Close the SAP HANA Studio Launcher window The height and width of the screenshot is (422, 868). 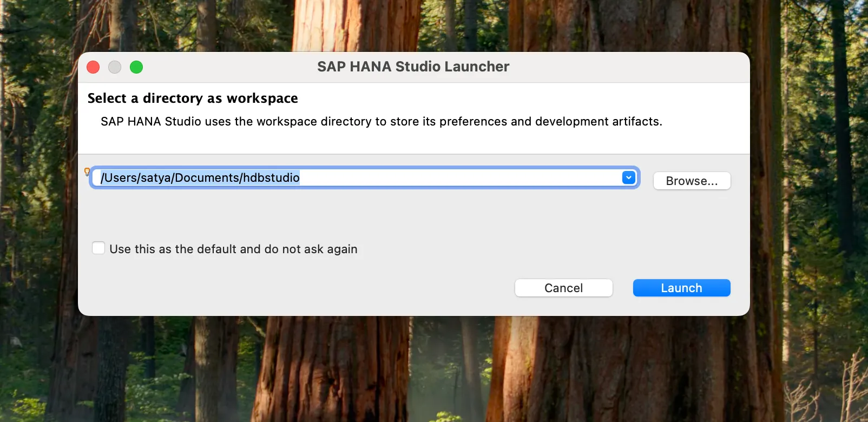93,67
